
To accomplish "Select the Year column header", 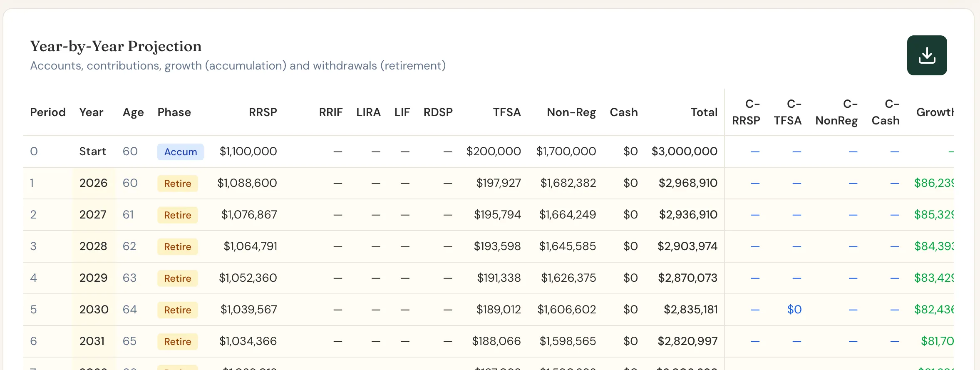I will (x=91, y=112).
